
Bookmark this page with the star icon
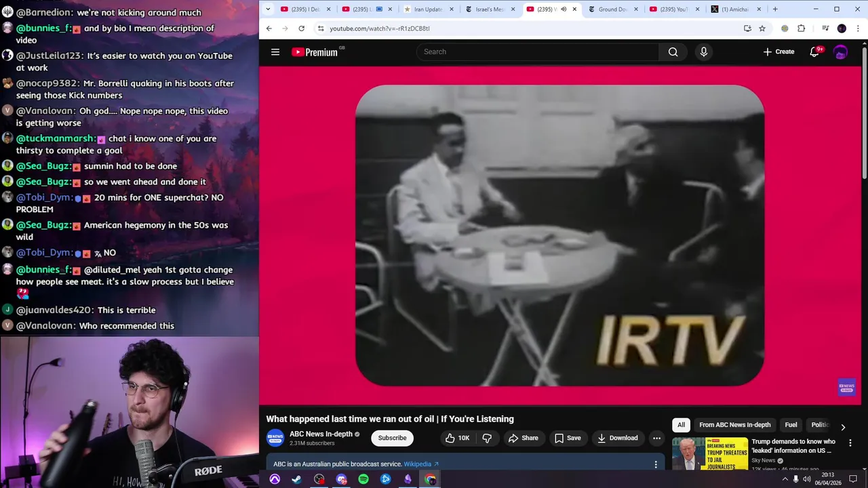pos(762,28)
